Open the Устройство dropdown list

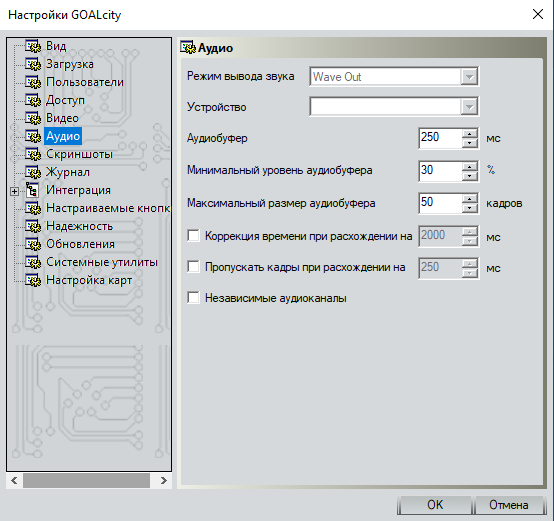pos(394,106)
